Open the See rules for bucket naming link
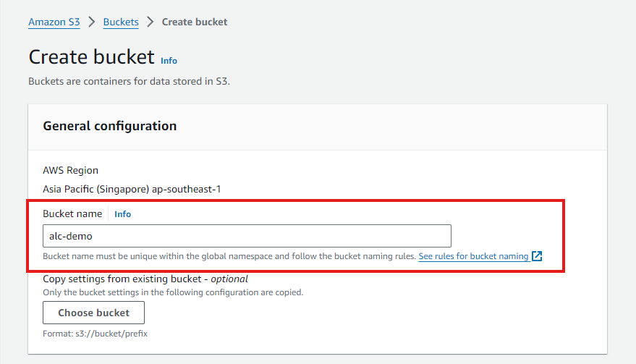 (473, 256)
